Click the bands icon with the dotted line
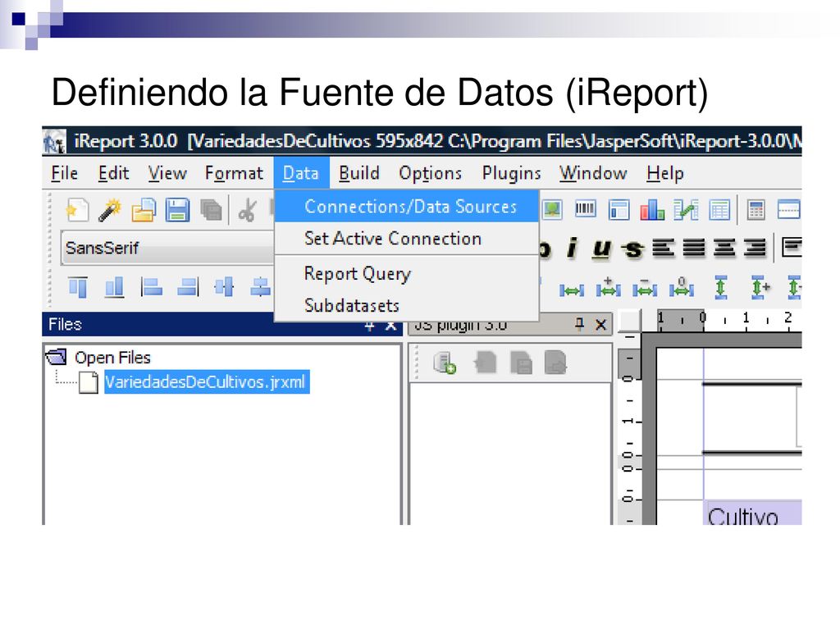The width and height of the screenshot is (840, 630). [x=789, y=209]
